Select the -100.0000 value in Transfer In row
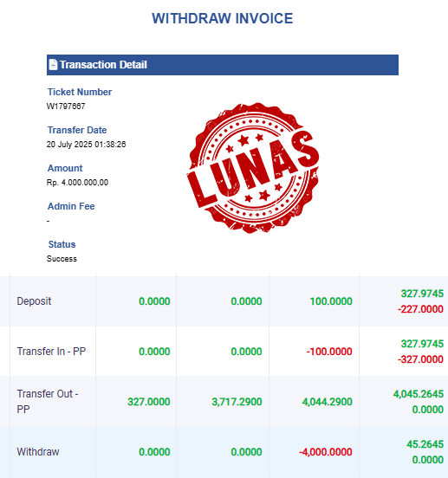The height and width of the screenshot is (478, 448). click(329, 352)
